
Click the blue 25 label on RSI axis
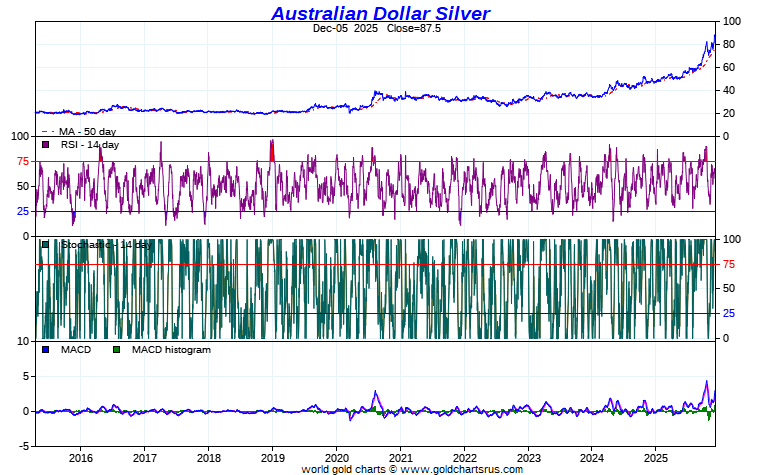coord(23,211)
